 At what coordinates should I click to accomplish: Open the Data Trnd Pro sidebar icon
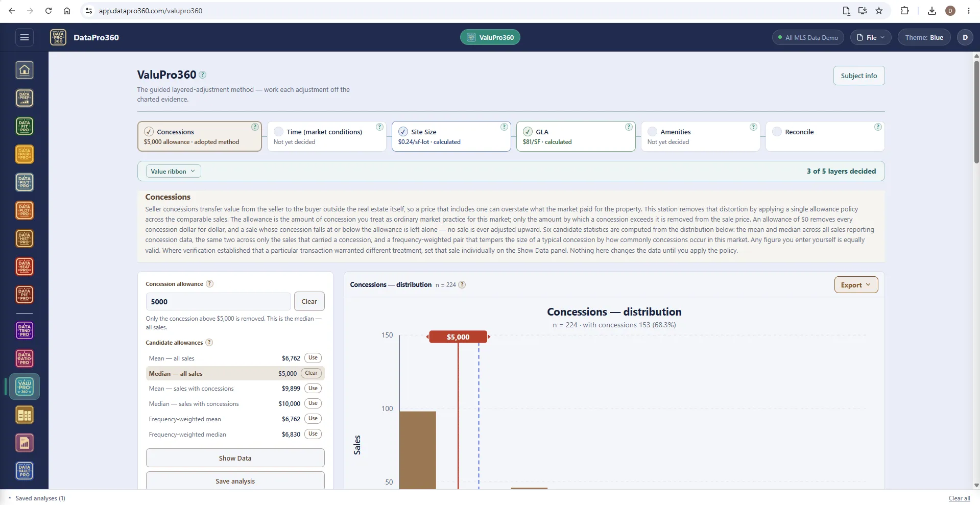[x=25, y=330]
